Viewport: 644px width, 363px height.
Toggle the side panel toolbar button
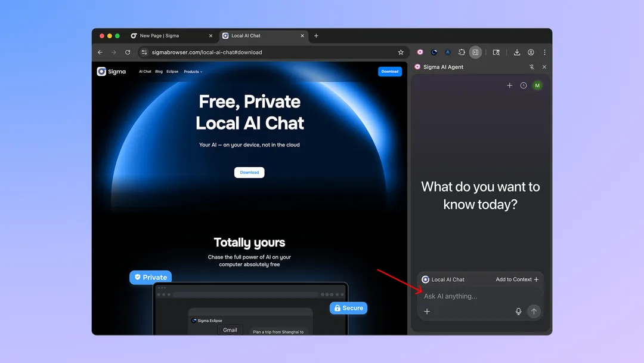tap(476, 52)
